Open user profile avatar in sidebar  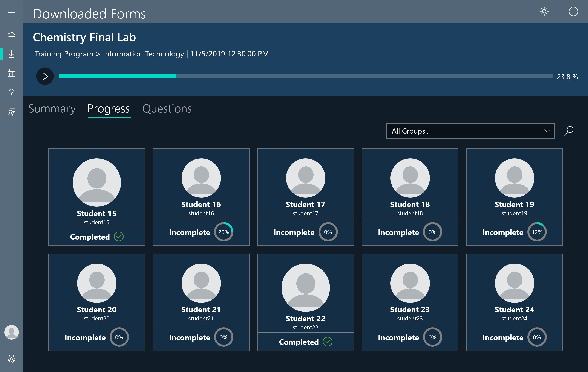[11, 332]
